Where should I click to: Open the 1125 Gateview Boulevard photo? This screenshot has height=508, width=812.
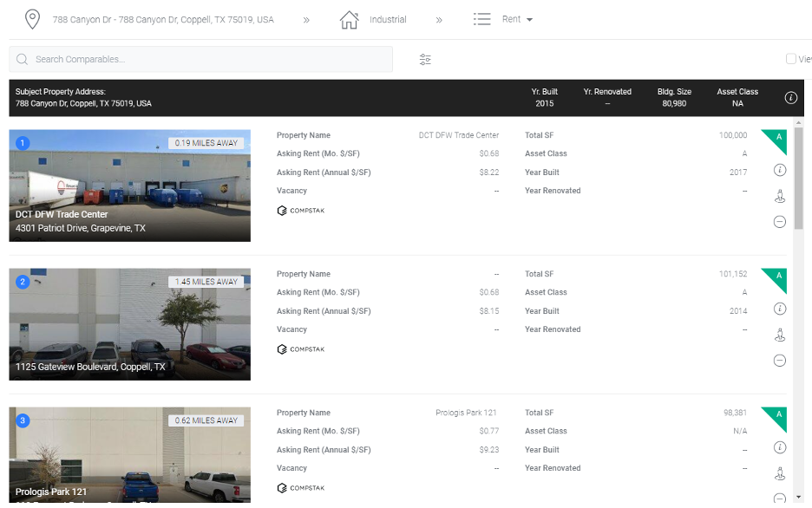click(x=130, y=324)
